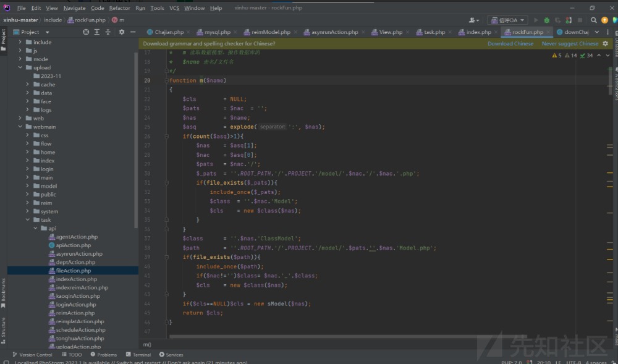Click Collapse All in Project panel
This screenshot has height=364, width=618.
[109, 32]
